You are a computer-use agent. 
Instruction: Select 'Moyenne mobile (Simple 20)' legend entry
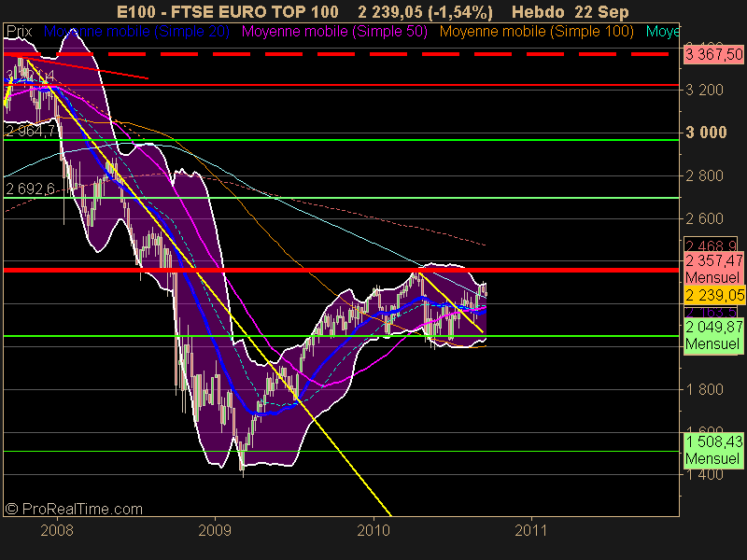pos(136,32)
